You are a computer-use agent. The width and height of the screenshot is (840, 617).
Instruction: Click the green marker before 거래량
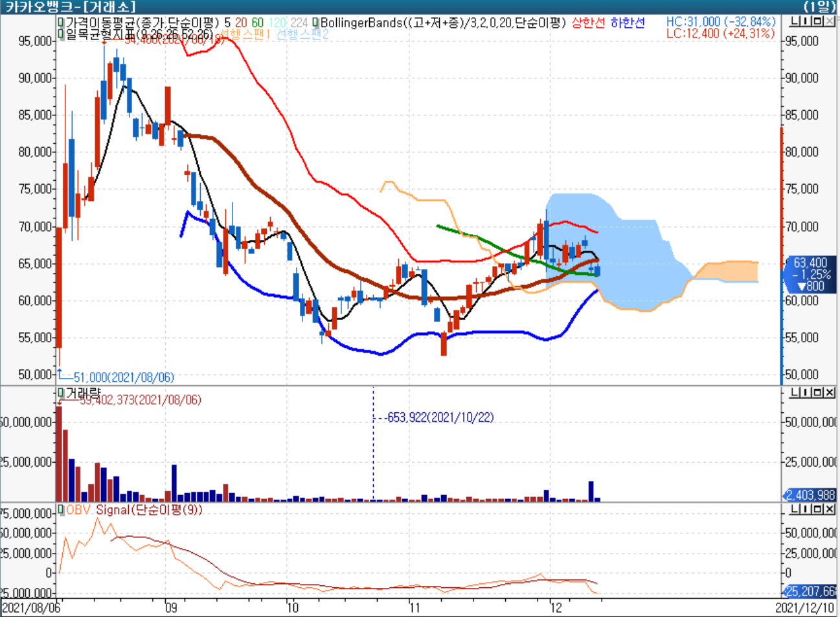click(61, 393)
